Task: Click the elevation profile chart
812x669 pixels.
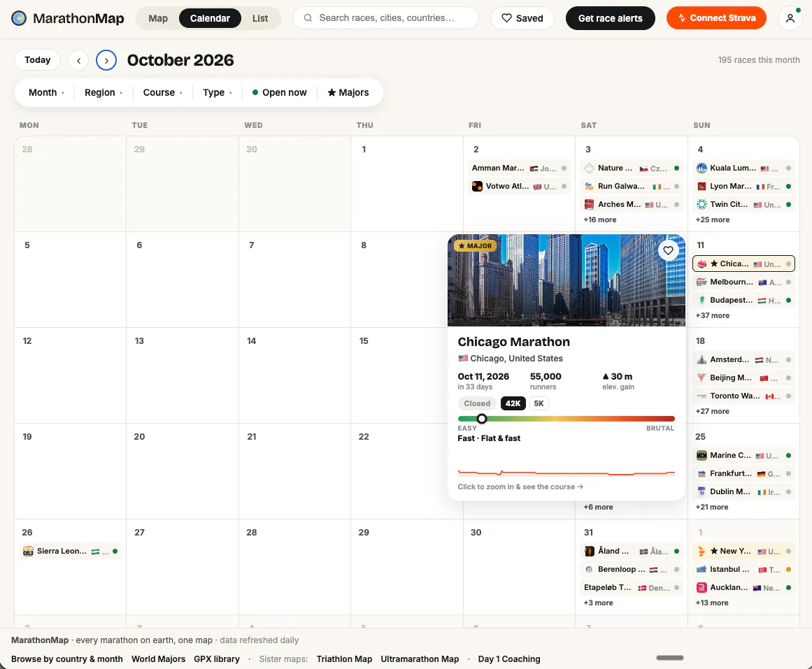Action: coord(566,473)
